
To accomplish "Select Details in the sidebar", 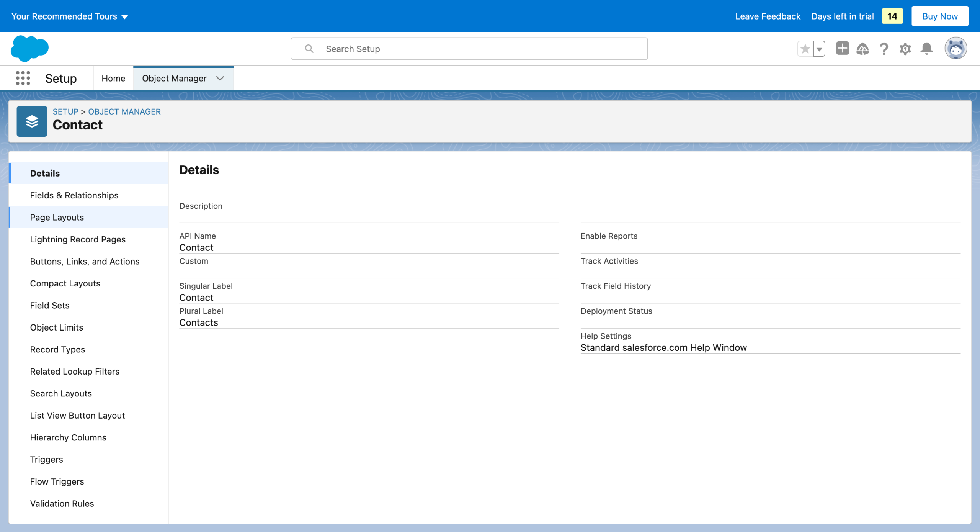I will [88, 173].
